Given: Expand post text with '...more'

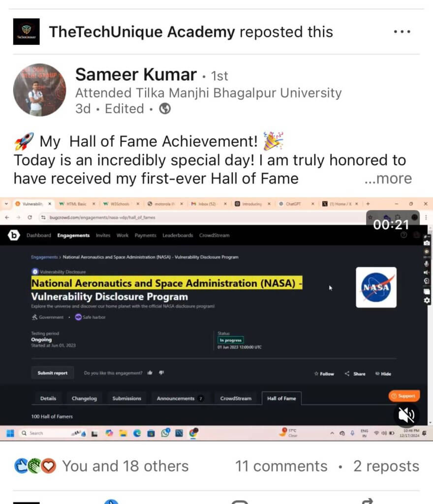Looking at the screenshot, I should pos(388,179).
